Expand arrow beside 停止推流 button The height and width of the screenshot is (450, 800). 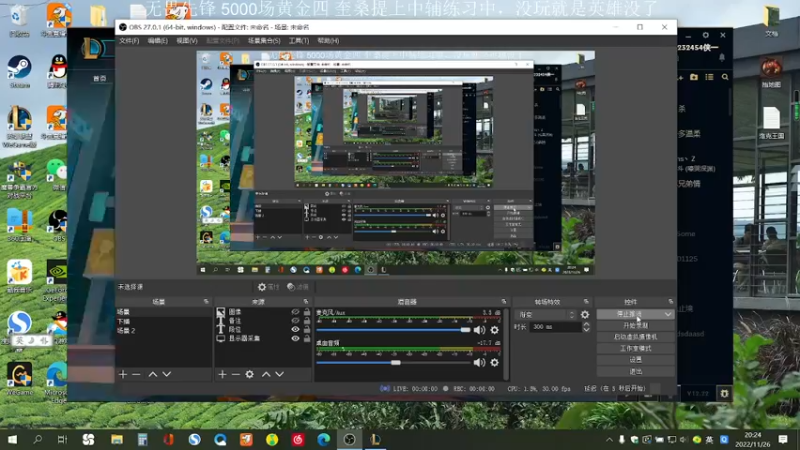pyautogui.click(x=668, y=314)
